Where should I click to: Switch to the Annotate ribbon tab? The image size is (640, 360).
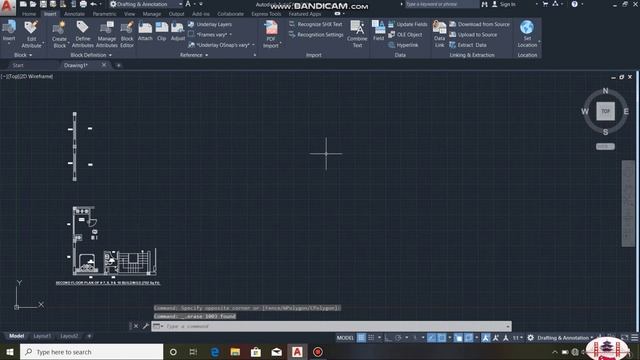coord(74,14)
